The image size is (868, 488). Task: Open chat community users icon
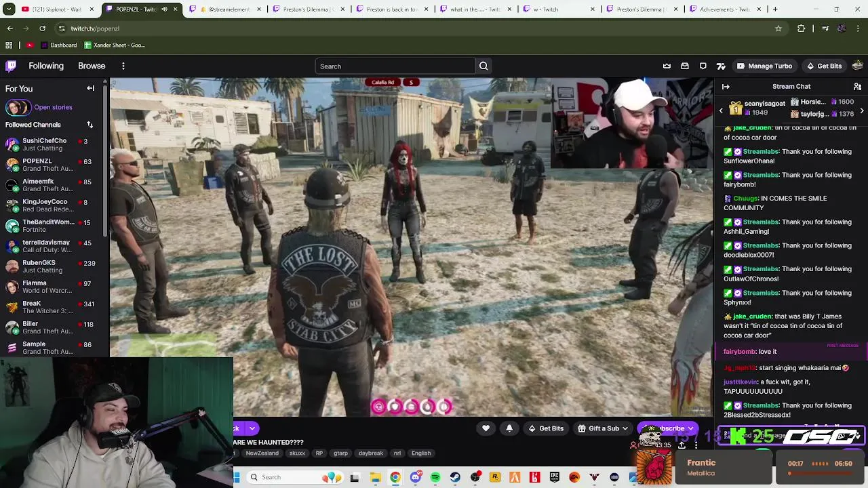pos(858,87)
